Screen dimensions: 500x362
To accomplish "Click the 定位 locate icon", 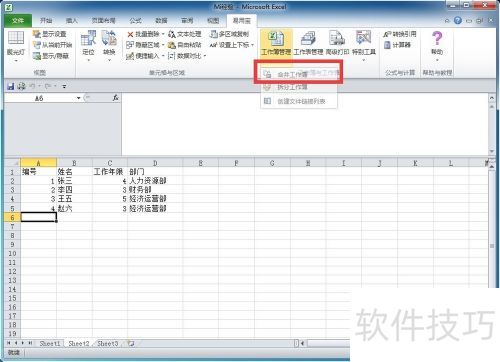I will click(x=88, y=38).
